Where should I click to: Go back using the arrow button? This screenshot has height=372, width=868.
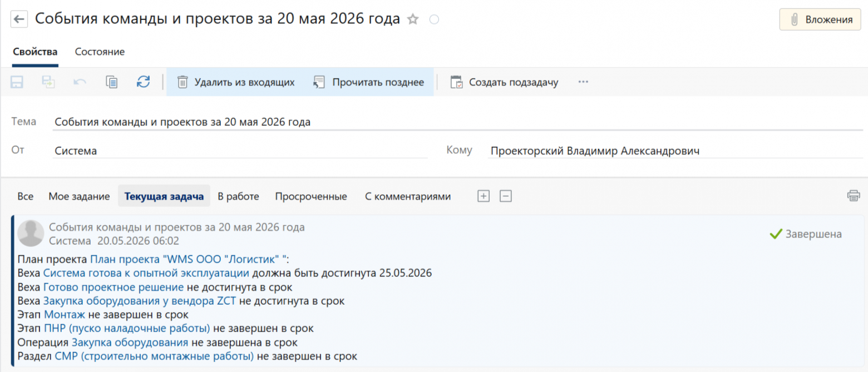19,19
